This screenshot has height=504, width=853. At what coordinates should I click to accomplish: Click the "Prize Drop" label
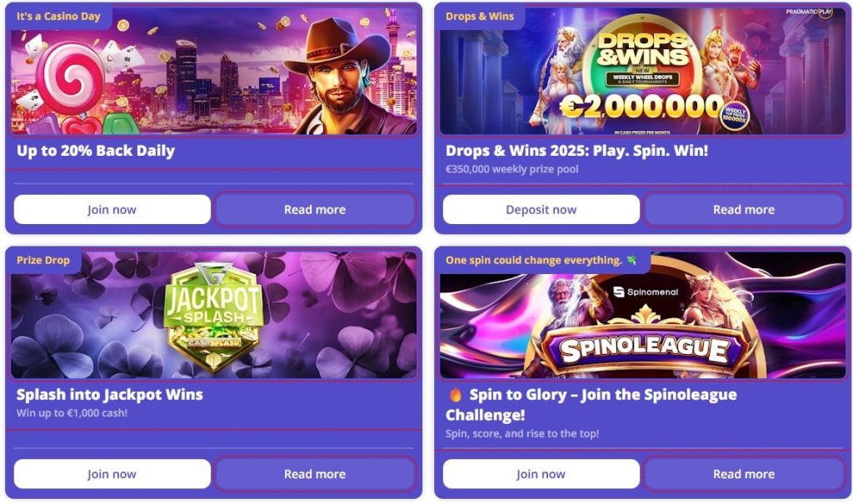click(x=43, y=260)
